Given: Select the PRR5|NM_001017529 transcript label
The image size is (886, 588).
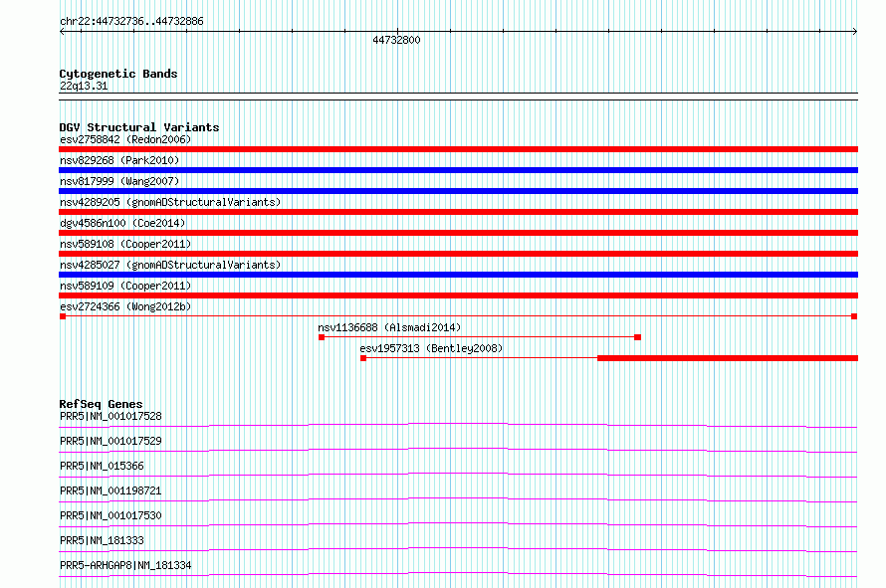Looking at the screenshot, I should (x=111, y=441).
